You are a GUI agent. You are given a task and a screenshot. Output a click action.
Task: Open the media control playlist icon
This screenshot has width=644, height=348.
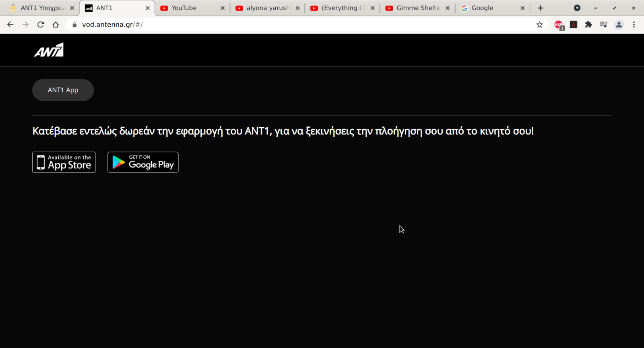[x=603, y=25]
